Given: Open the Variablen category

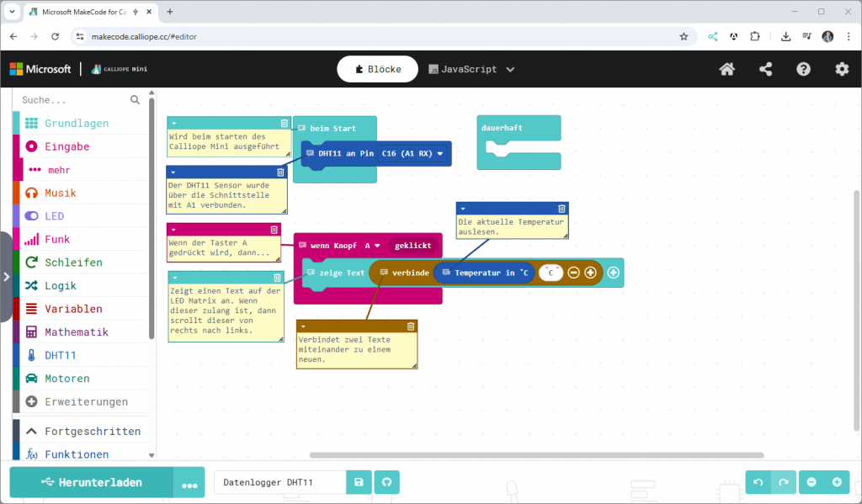Looking at the screenshot, I should (x=67, y=308).
